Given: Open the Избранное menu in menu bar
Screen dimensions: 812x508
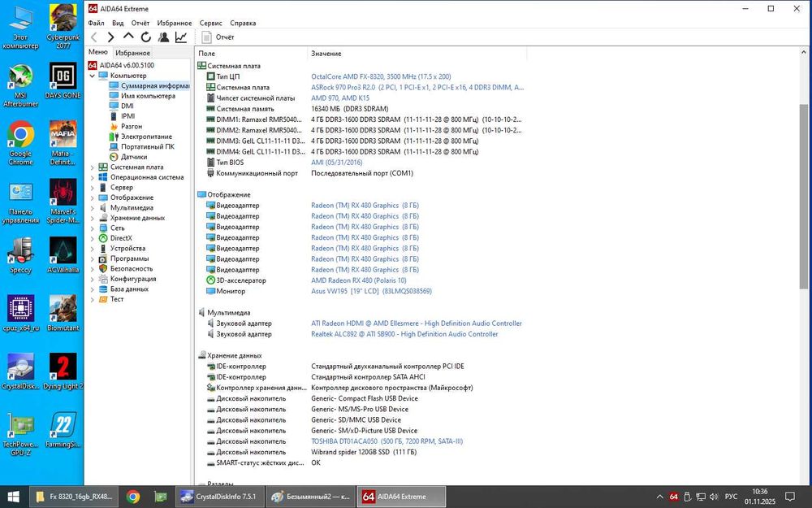Looking at the screenshot, I should 175,23.
